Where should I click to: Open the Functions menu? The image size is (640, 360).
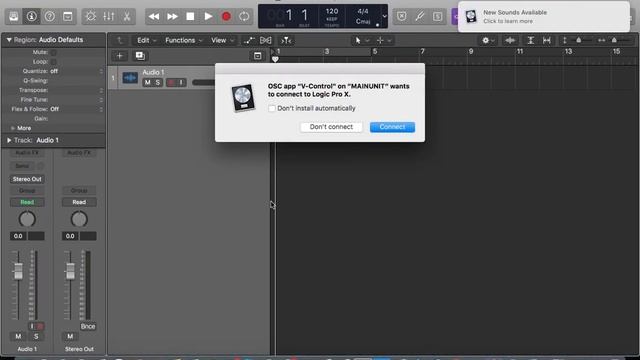click(x=183, y=40)
